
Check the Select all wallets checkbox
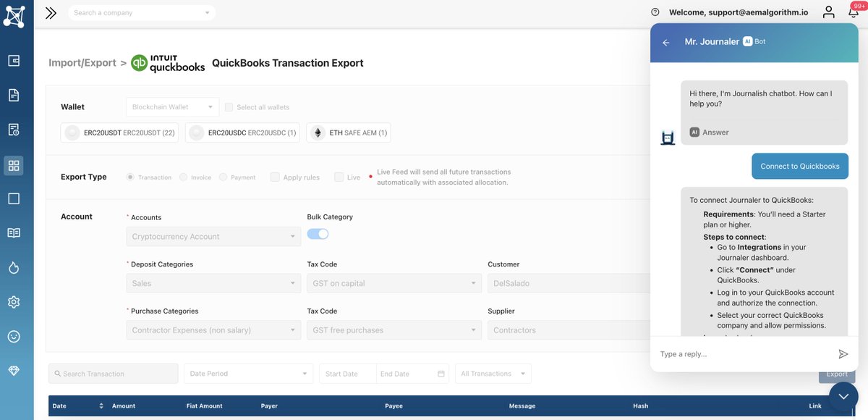(x=229, y=107)
